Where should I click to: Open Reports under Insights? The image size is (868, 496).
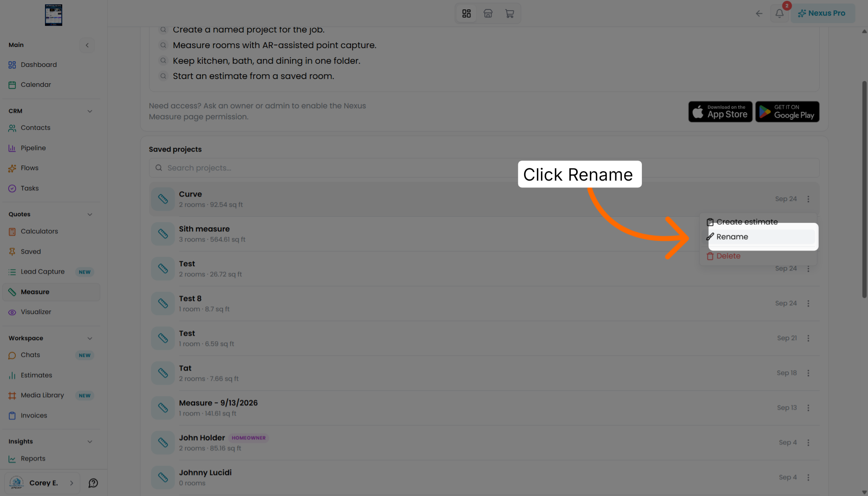(51, 458)
